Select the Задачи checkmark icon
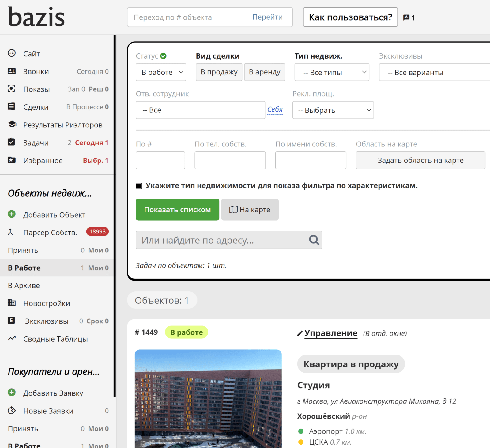 (12, 142)
